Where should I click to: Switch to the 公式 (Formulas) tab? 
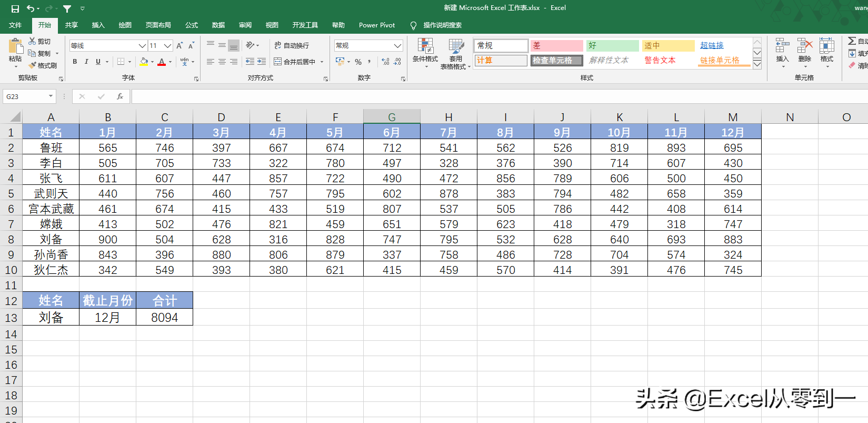pyautogui.click(x=192, y=25)
